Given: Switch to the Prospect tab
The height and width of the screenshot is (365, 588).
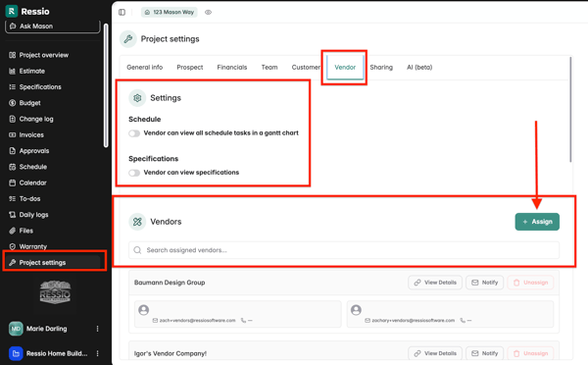Looking at the screenshot, I should [x=190, y=68].
